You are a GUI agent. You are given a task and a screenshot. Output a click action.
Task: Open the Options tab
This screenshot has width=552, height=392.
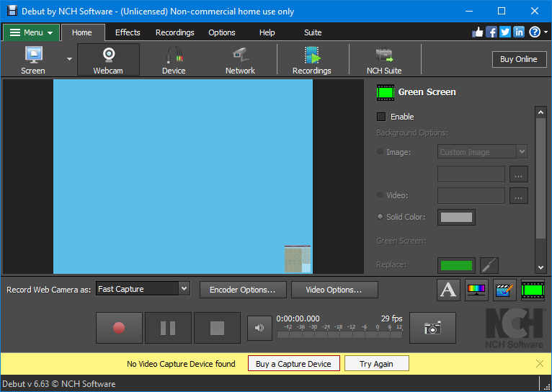[222, 32]
